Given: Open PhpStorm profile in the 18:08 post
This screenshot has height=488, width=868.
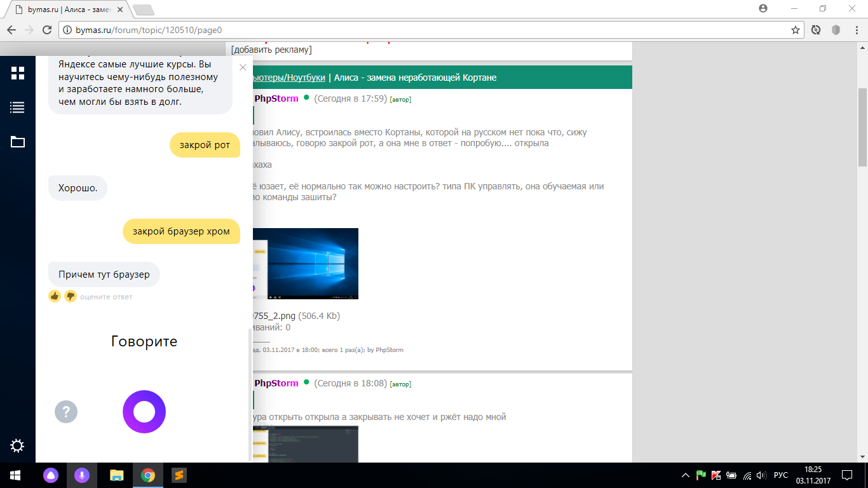Looking at the screenshot, I should pos(276,383).
